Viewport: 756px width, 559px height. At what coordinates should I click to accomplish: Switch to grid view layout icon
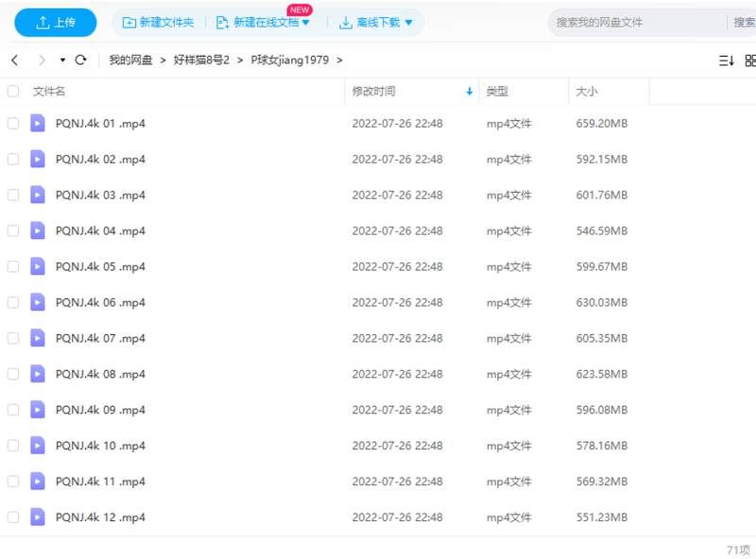pyautogui.click(x=750, y=60)
